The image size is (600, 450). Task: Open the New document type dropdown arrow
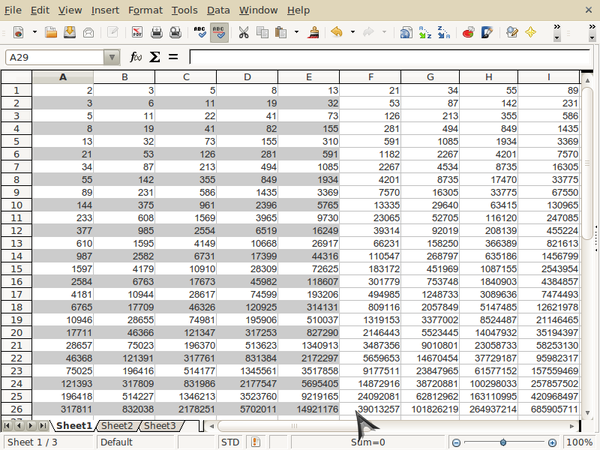(34, 33)
